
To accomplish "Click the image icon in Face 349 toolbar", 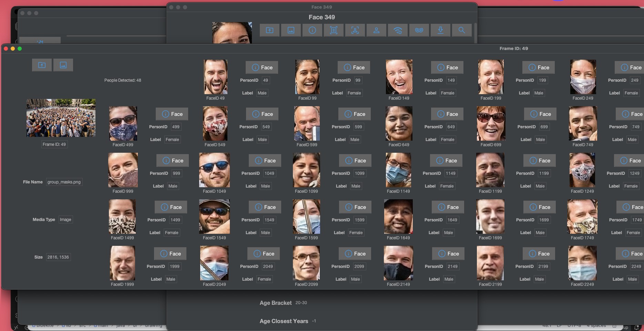I will pos(291,30).
